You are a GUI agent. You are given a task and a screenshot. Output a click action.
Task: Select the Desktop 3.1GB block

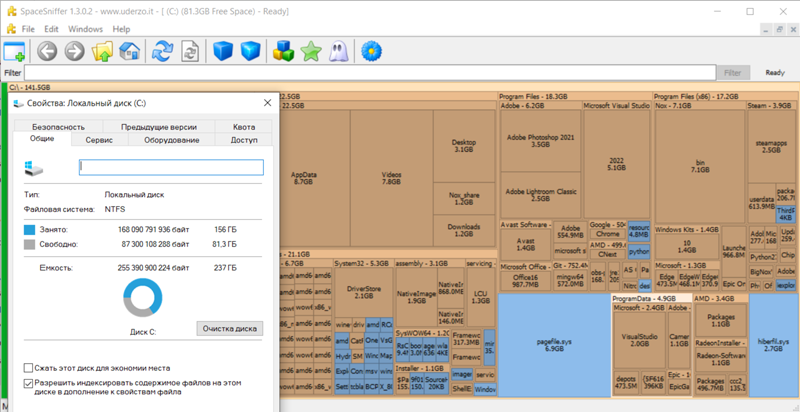464,146
